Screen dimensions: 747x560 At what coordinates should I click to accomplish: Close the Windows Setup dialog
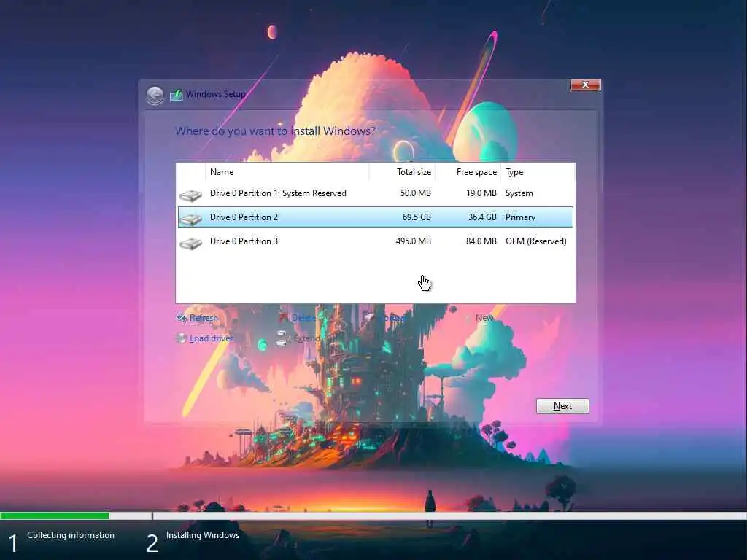(585, 85)
